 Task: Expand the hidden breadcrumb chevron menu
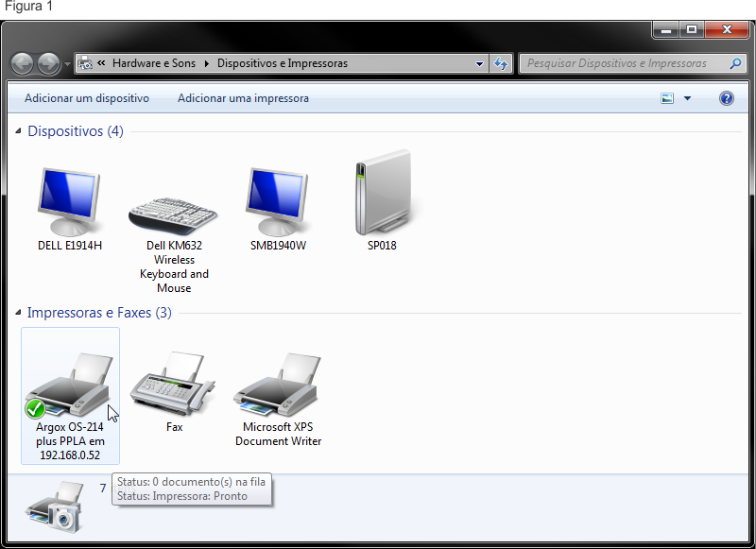click(101, 62)
